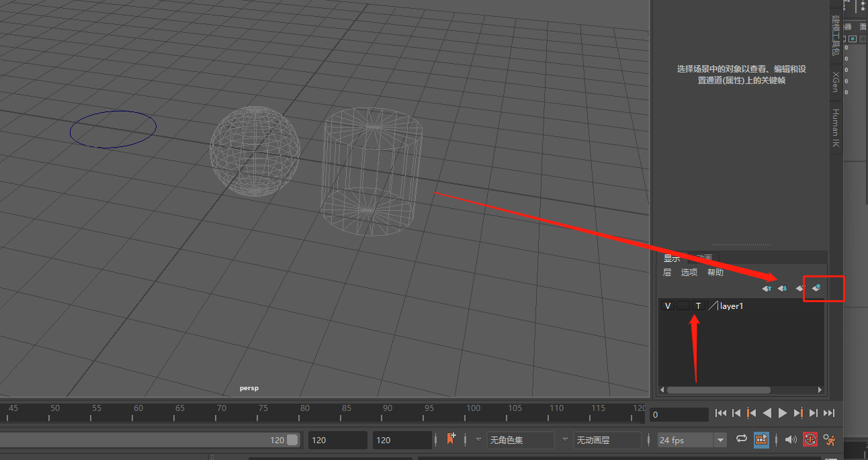
Task: Toggle audio speaker icon
Action: [790, 439]
